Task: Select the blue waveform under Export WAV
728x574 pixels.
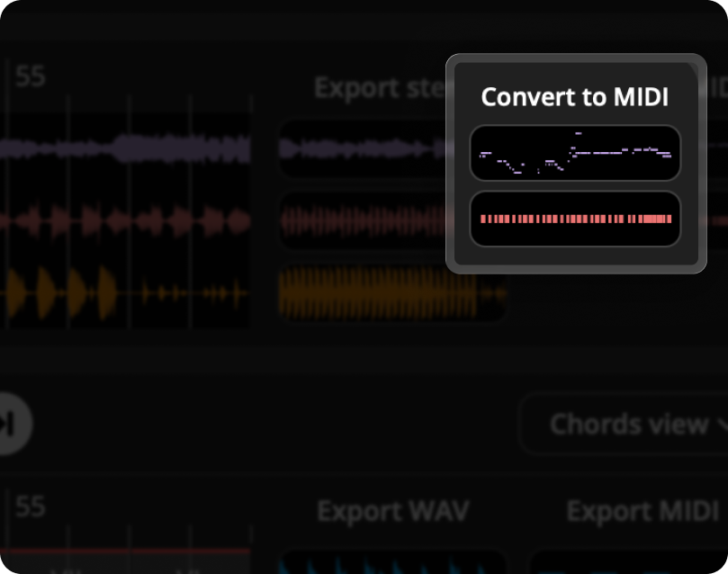Action: (392, 563)
